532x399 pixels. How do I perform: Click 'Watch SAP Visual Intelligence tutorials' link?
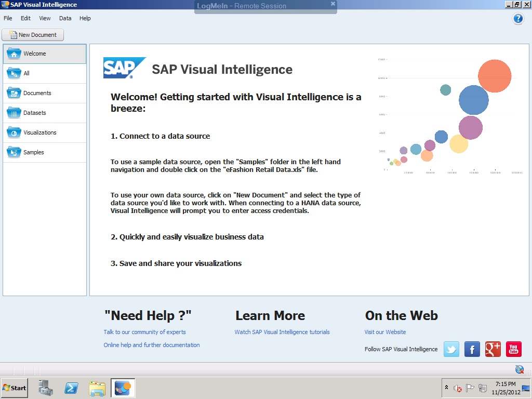282,332
